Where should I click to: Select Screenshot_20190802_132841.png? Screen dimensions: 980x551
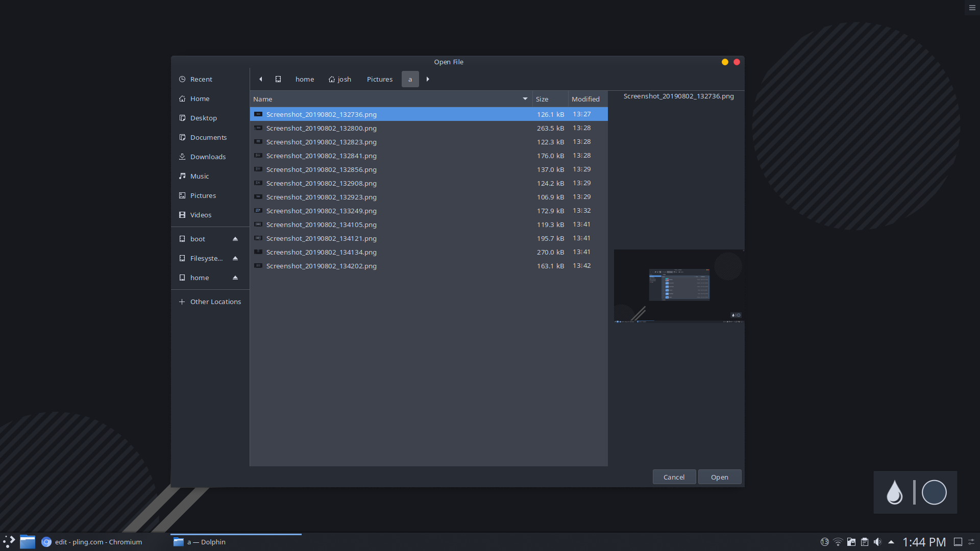pos(429,156)
